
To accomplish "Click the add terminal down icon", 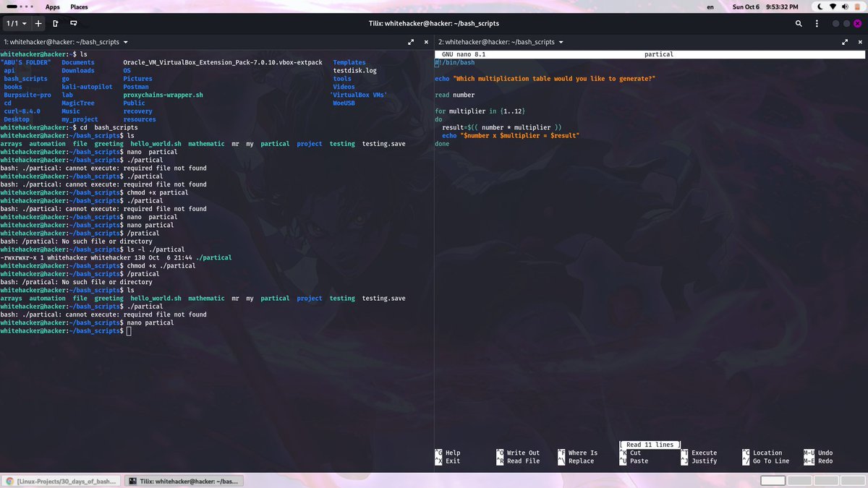I will click(74, 23).
